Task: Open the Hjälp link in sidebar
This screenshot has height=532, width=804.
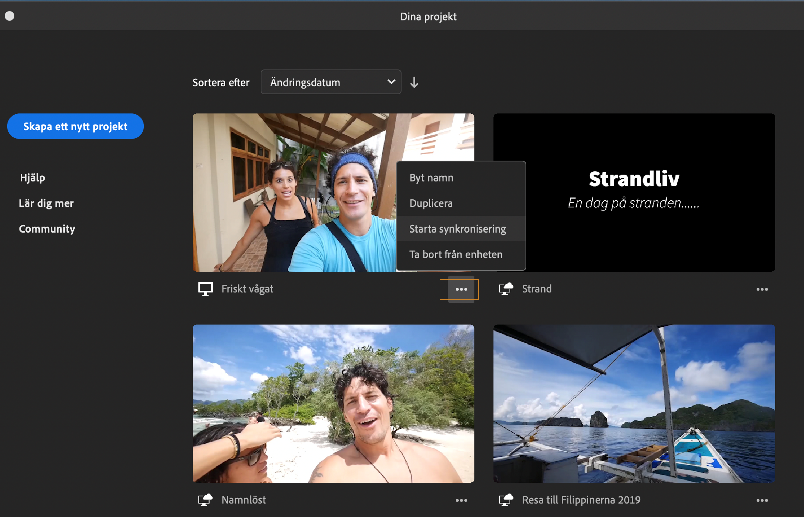Action: point(33,178)
